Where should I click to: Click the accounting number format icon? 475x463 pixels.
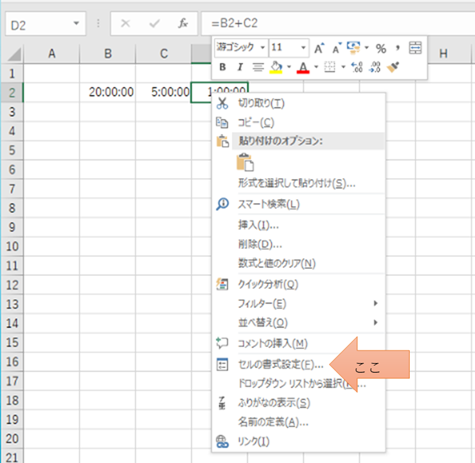click(353, 47)
